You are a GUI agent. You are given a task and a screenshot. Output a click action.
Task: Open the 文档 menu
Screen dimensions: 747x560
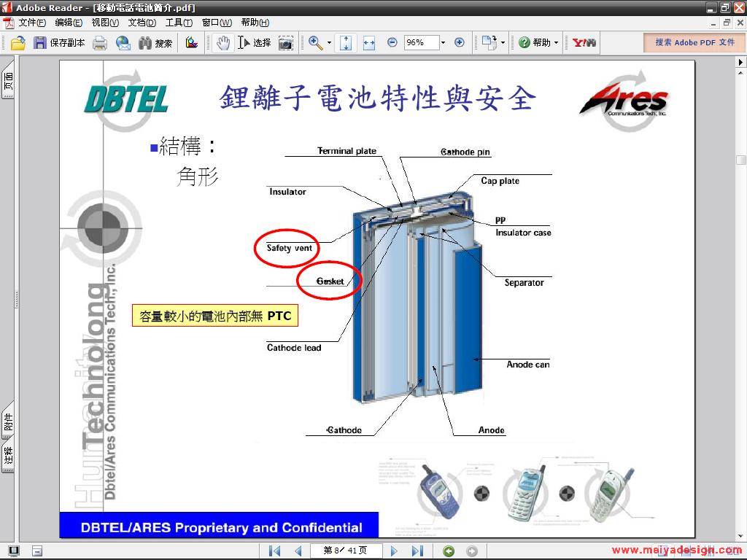click(142, 23)
